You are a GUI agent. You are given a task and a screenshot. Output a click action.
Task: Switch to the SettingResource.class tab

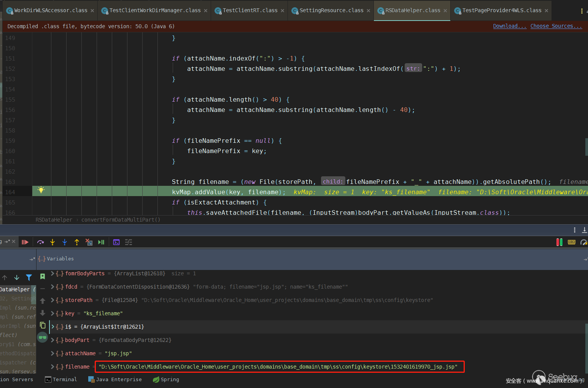(331, 10)
